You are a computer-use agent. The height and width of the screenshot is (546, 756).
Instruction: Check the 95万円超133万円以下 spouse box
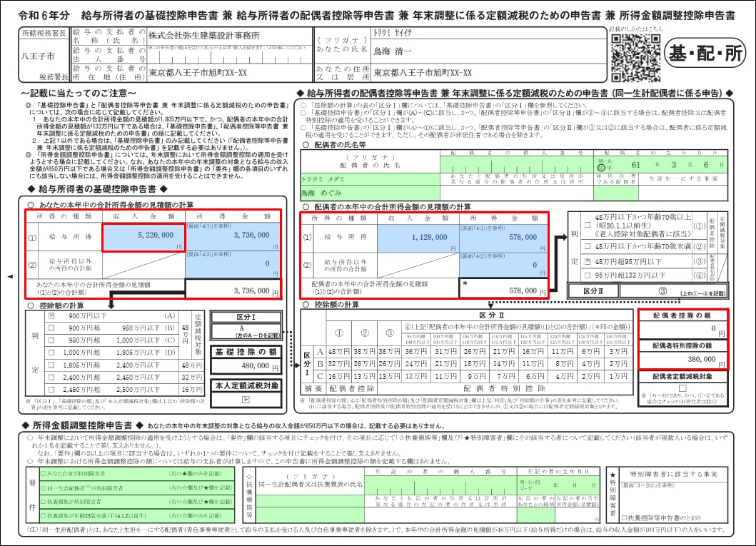coord(588,275)
